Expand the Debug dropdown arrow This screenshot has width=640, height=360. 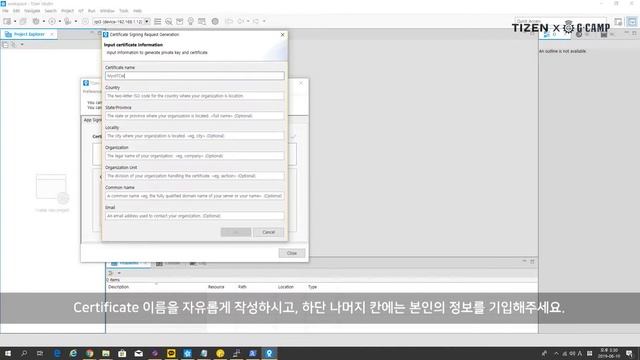pyautogui.click(x=76, y=21)
